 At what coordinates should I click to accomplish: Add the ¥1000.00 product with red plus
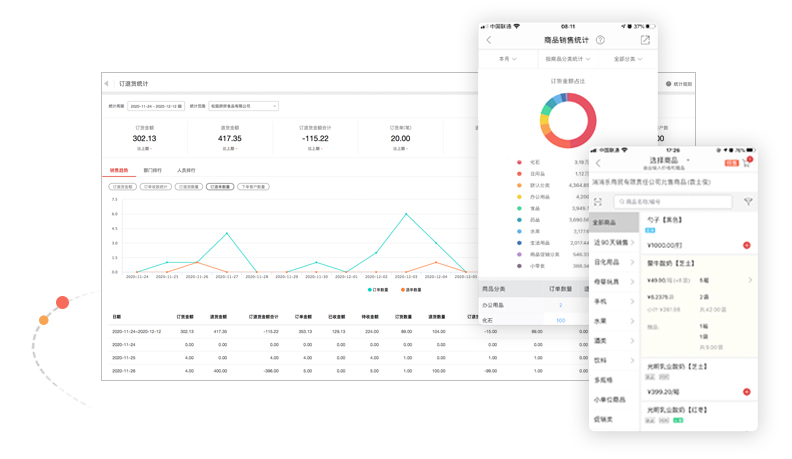tap(746, 245)
